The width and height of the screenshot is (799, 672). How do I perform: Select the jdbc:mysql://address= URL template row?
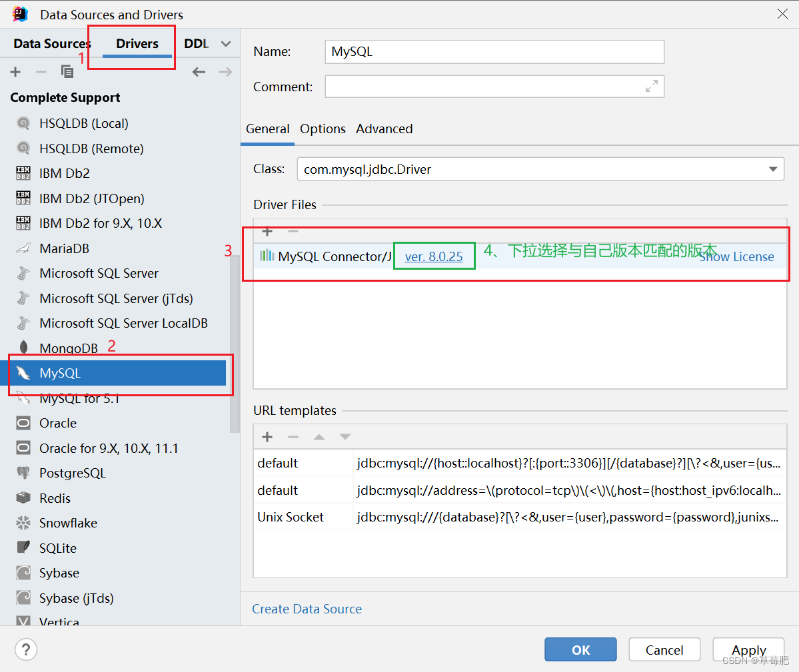pos(520,490)
